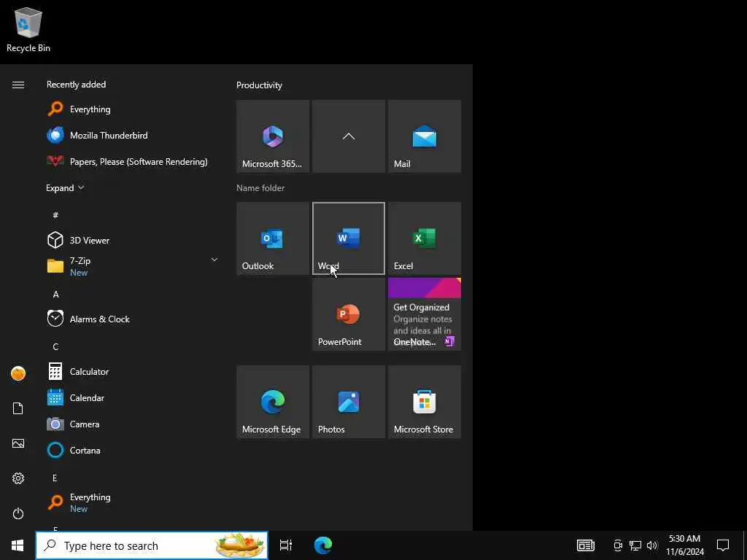This screenshot has width=747, height=560.
Task: Open the Camera app
Action: point(132,424)
